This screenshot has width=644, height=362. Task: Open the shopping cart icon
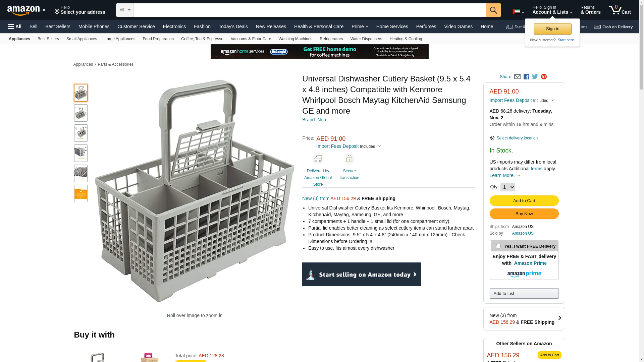click(619, 10)
